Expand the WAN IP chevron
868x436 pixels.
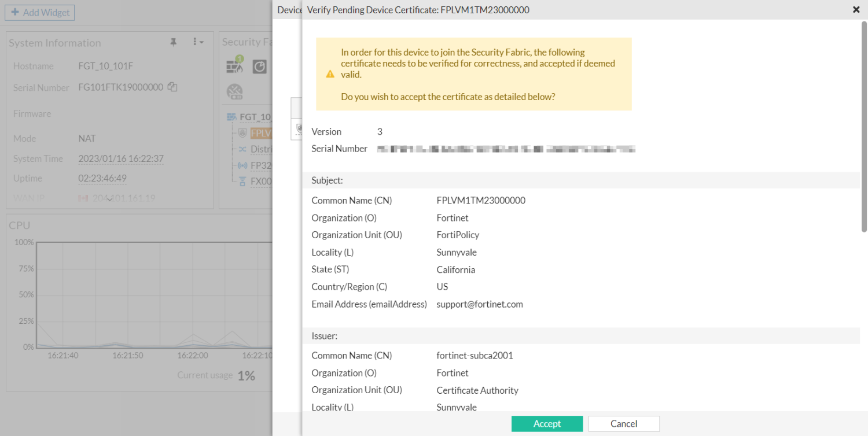point(109,199)
